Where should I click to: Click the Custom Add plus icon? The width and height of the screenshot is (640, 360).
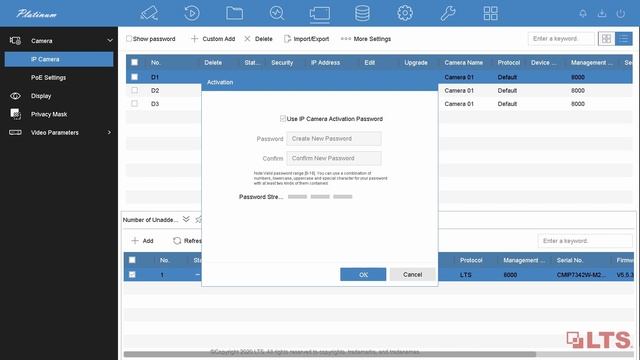click(x=195, y=39)
